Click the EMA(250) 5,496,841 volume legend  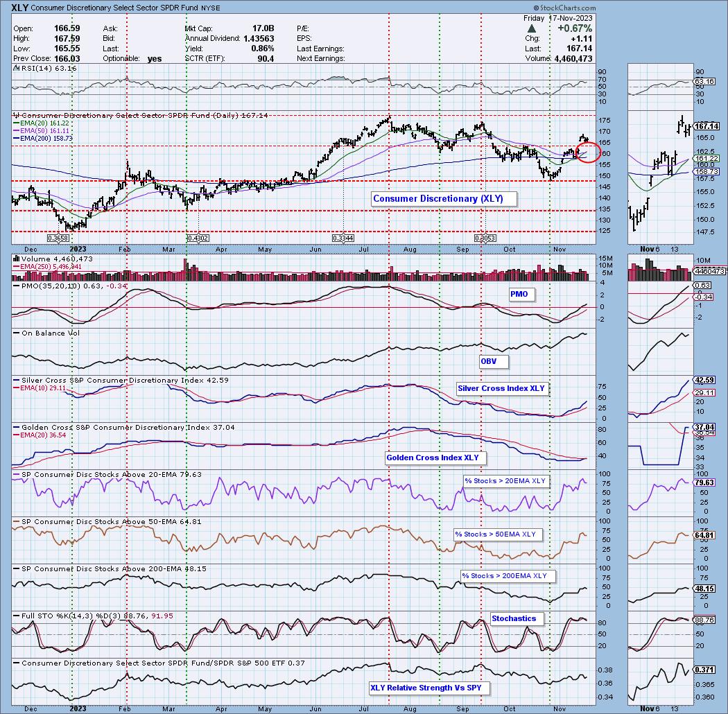[47, 266]
